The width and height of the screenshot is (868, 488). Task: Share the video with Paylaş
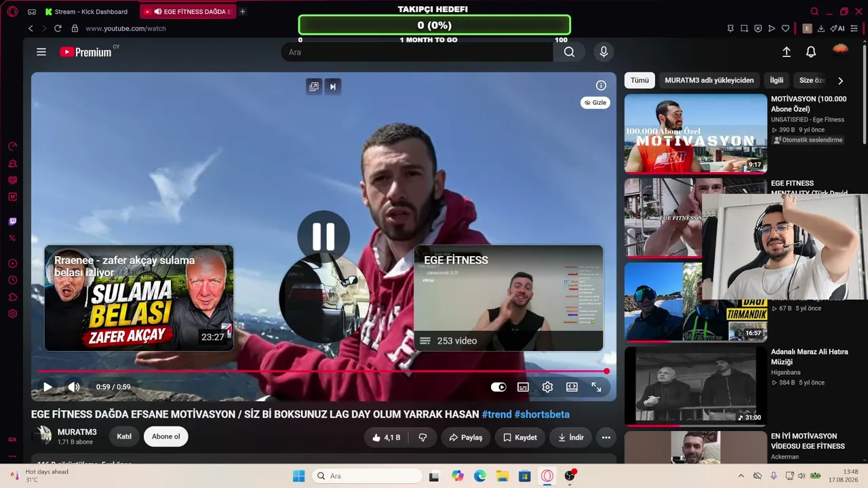[x=466, y=438]
